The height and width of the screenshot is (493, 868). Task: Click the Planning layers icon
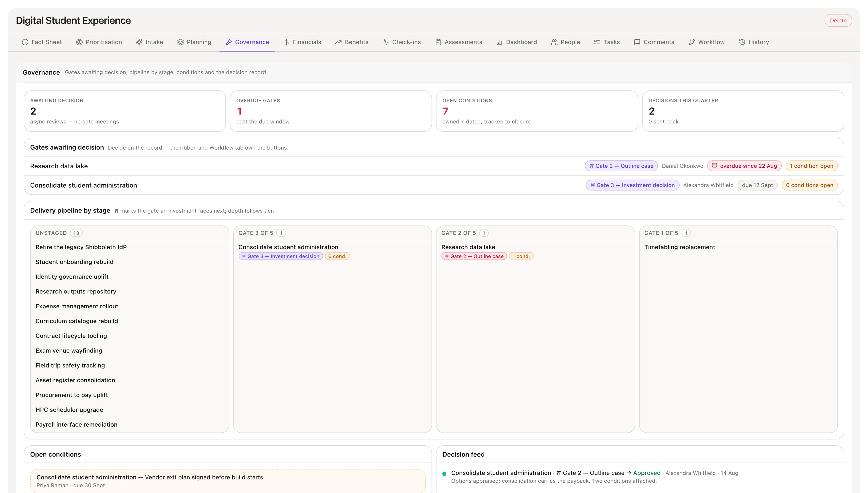pyautogui.click(x=181, y=42)
